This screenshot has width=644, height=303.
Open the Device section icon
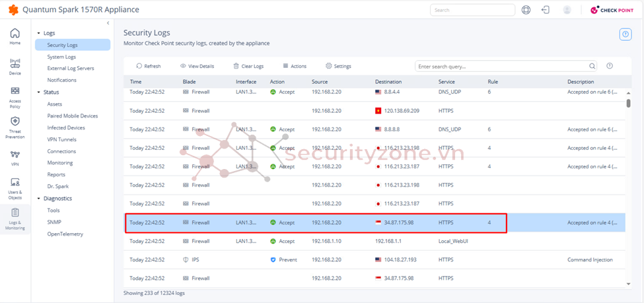pos(15,63)
